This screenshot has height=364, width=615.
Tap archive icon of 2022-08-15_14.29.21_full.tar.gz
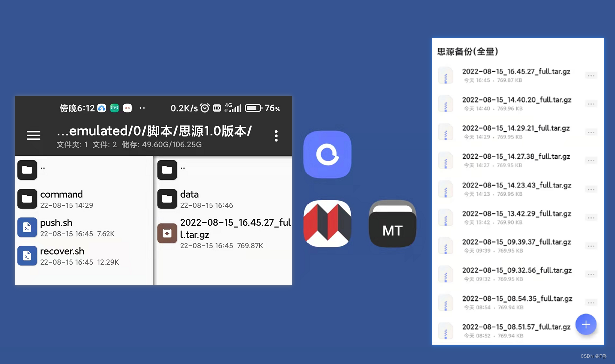pyautogui.click(x=445, y=132)
